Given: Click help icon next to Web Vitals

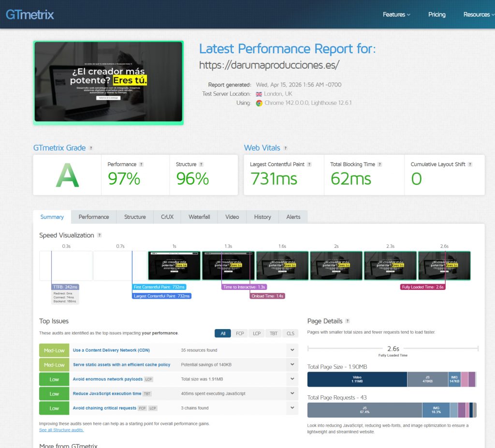Looking at the screenshot, I should click(x=285, y=148).
